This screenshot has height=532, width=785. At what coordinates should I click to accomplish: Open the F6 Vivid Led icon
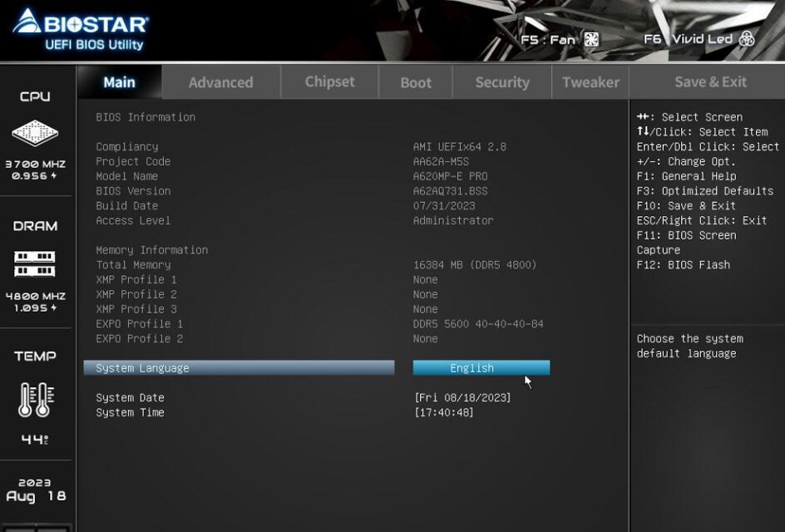click(x=747, y=38)
